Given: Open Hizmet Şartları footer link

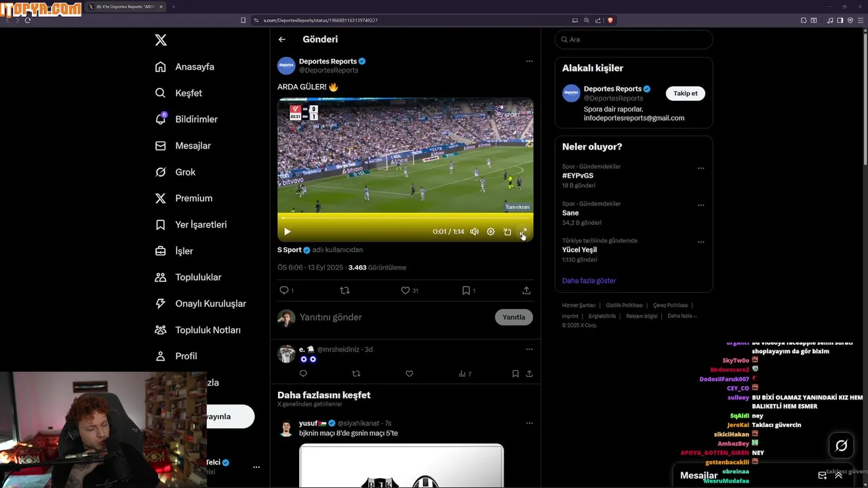Looking at the screenshot, I should point(578,306).
